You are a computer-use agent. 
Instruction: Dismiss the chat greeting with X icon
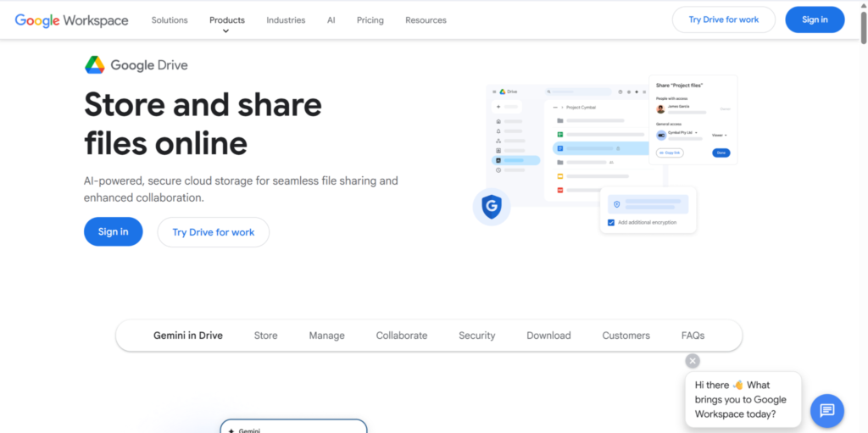(693, 361)
